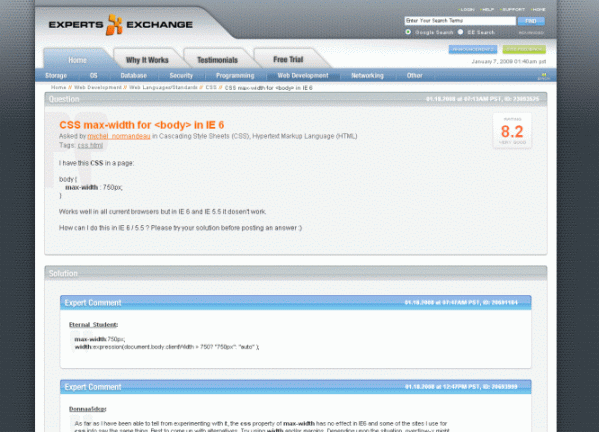Open michel_normandeau's profile link
This screenshot has height=432, width=599.
point(119,136)
